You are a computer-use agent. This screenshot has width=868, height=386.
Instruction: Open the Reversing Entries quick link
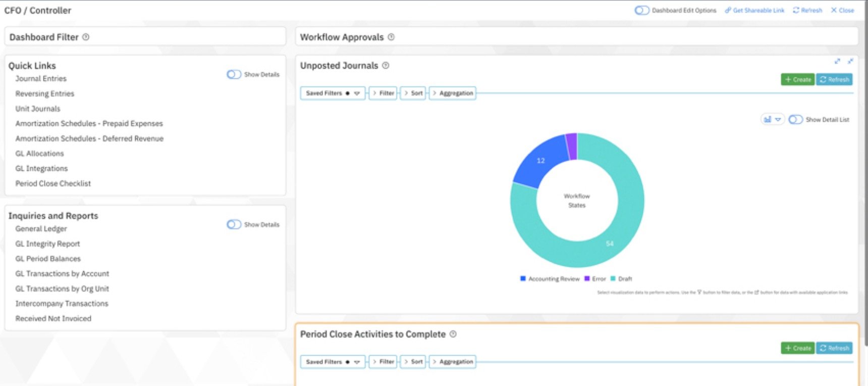pos(45,93)
